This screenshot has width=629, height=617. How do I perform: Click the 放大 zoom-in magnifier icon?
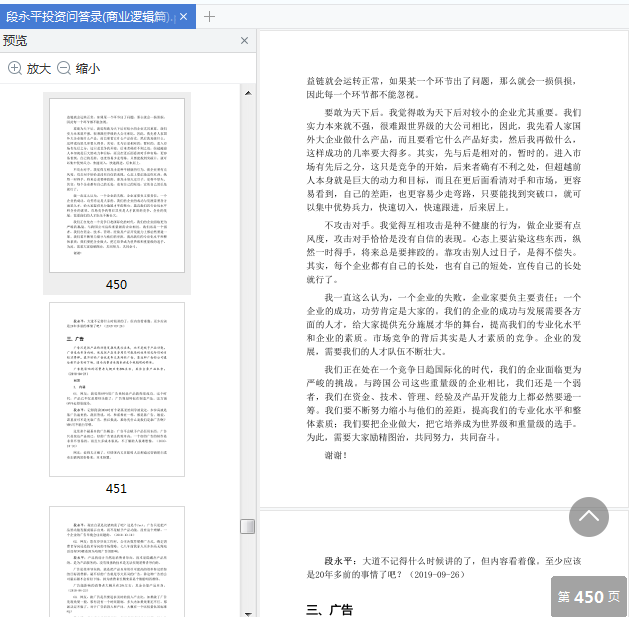pyautogui.click(x=15, y=68)
